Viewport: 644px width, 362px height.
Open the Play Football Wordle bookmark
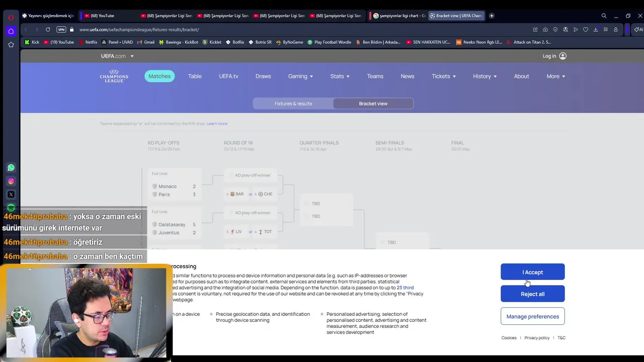pos(329,42)
